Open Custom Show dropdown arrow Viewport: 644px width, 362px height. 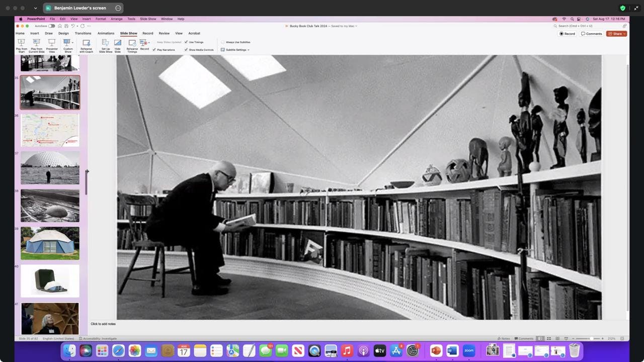coord(73,42)
